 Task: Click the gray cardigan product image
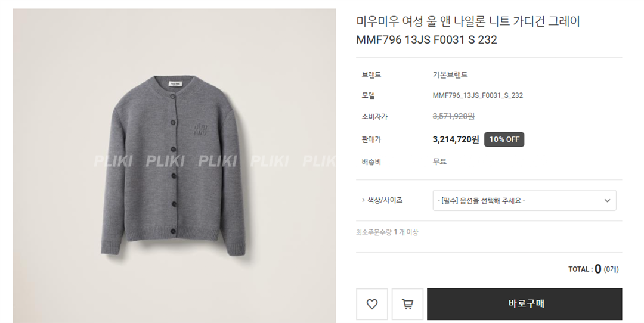click(x=174, y=166)
